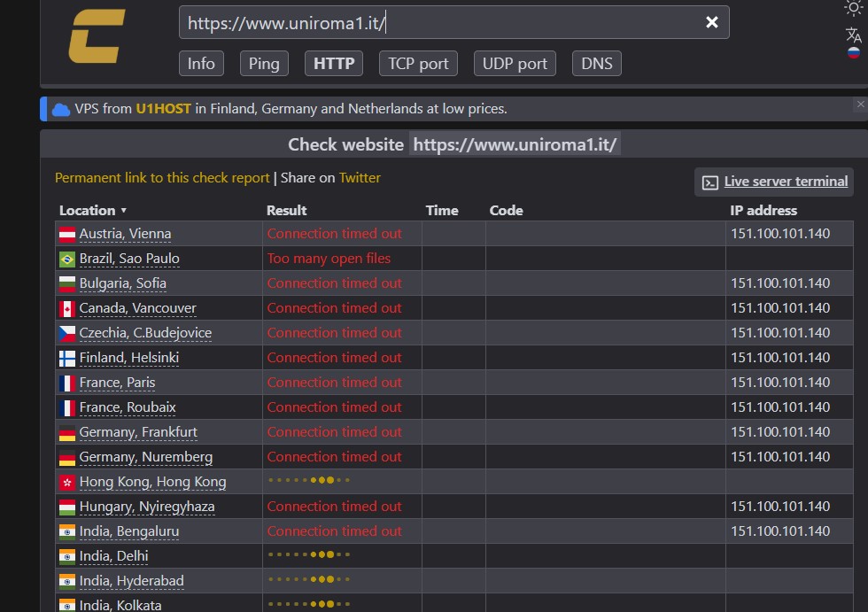Open the Live server terminal
The height and width of the screenshot is (612, 868).
[785, 182]
